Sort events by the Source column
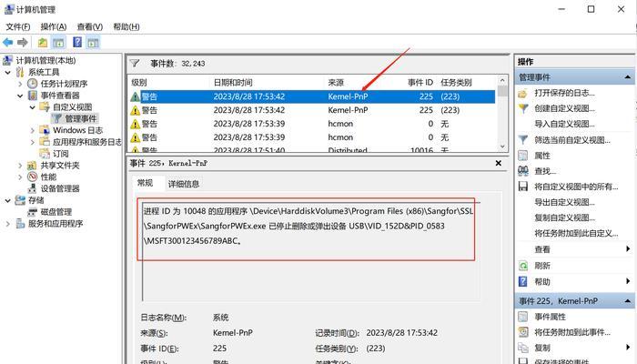This screenshot has height=364, width=637. tap(364, 83)
